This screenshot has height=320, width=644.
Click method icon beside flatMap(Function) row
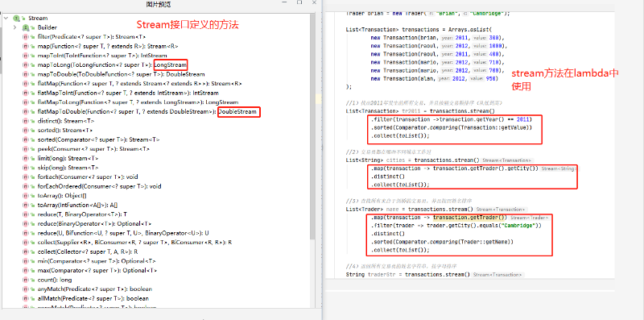26,84
